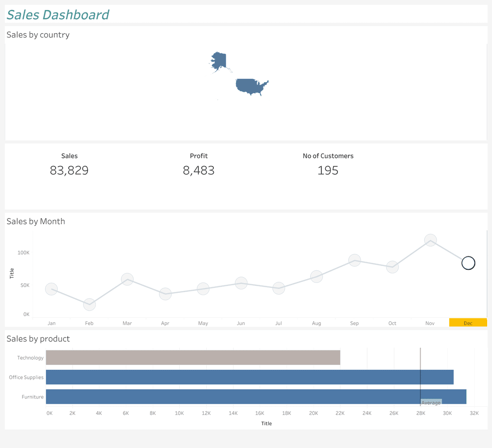Select the highlighted Dec data point circle
This screenshot has width=492, height=448.
click(x=468, y=263)
